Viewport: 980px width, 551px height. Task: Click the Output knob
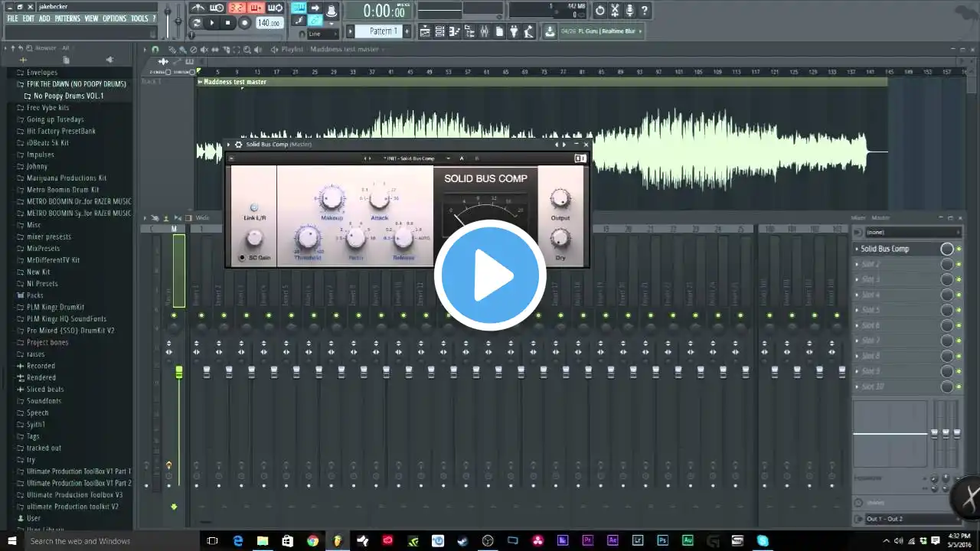tap(560, 198)
